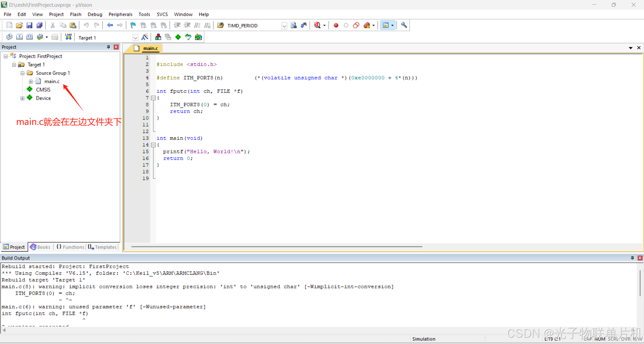Image resolution: width=644 pixels, height=344 pixels.
Task: Collapse Target 1 tree node
Action: [14, 65]
